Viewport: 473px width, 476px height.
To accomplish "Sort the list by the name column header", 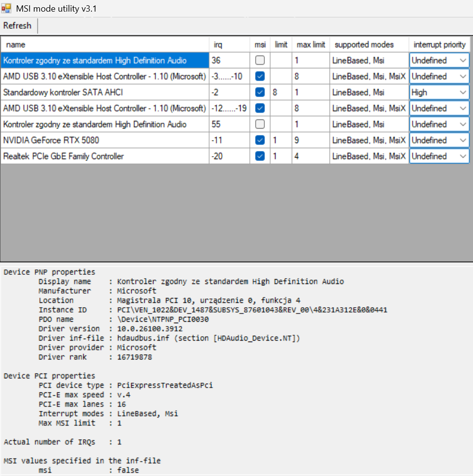I will point(105,45).
